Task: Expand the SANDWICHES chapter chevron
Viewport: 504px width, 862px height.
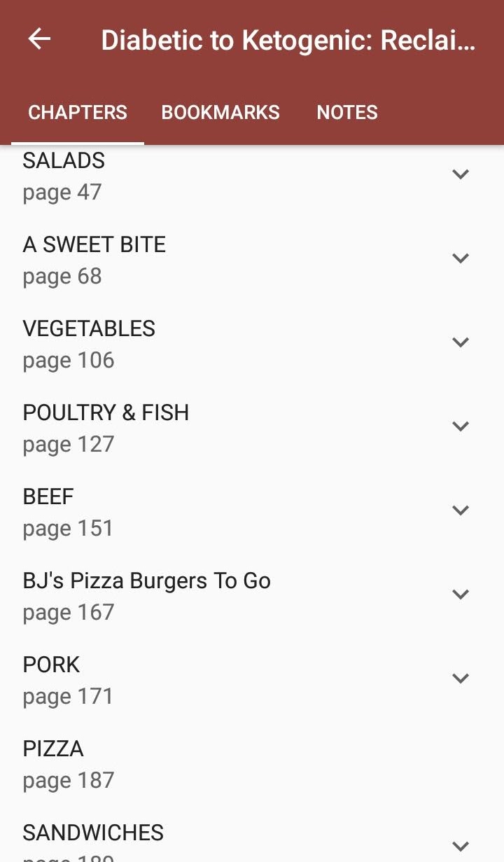Action: (x=460, y=846)
